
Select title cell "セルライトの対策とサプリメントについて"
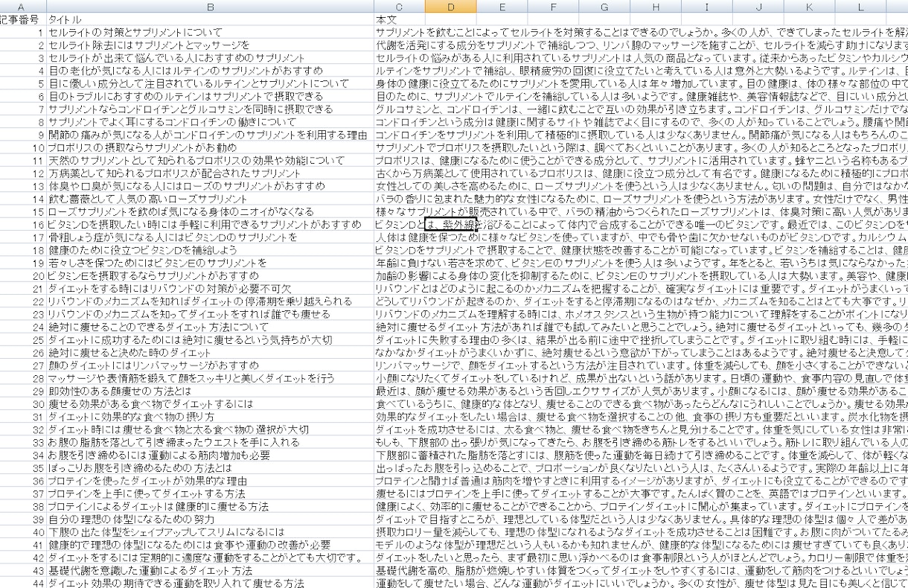(210, 33)
